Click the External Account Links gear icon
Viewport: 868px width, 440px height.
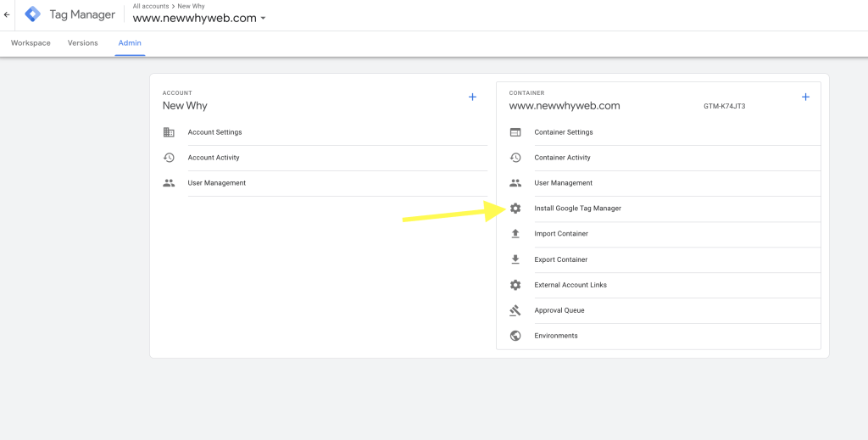pos(515,285)
